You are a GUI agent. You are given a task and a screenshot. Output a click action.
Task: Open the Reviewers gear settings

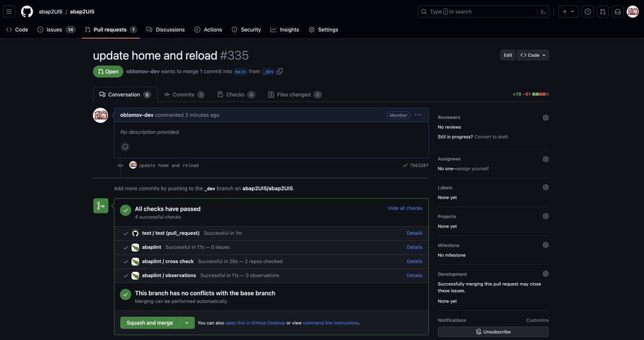click(x=546, y=117)
